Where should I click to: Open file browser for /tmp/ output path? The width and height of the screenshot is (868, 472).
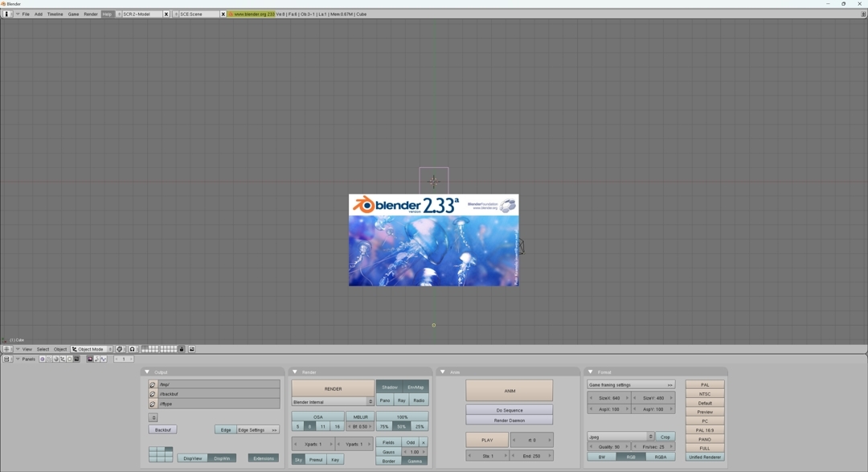[x=152, y=384]
